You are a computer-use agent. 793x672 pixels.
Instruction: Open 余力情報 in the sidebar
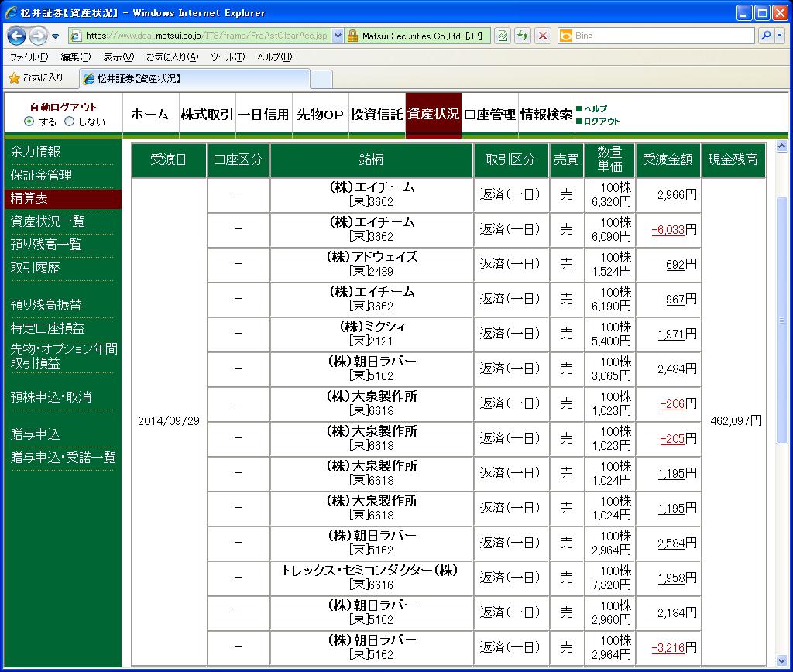(x=36, y=152)
